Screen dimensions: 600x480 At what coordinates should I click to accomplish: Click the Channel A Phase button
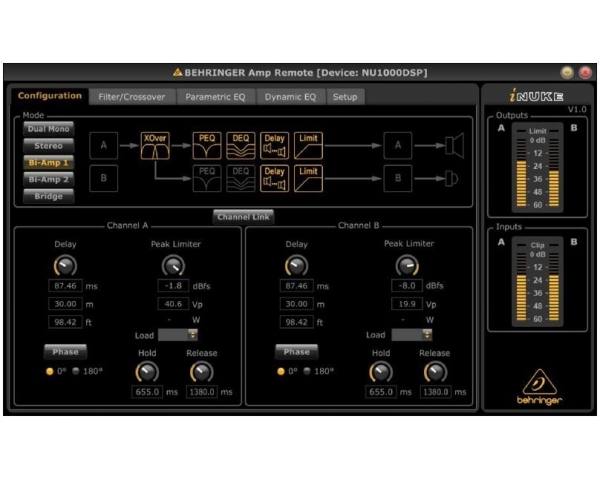[x=65, y=352]
